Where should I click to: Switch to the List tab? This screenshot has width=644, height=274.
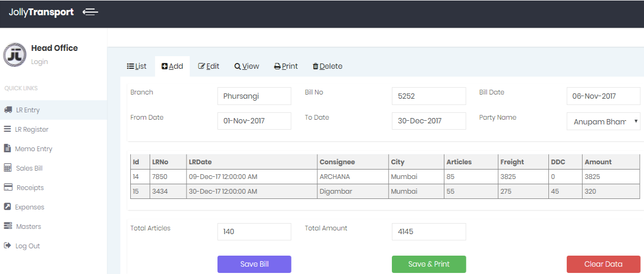pos(137,66)
